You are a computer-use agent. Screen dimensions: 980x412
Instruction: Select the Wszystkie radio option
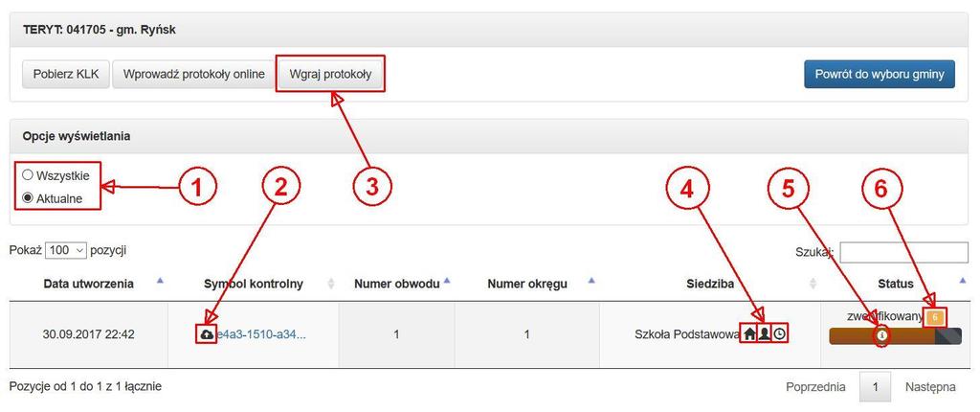pos(28,175)
